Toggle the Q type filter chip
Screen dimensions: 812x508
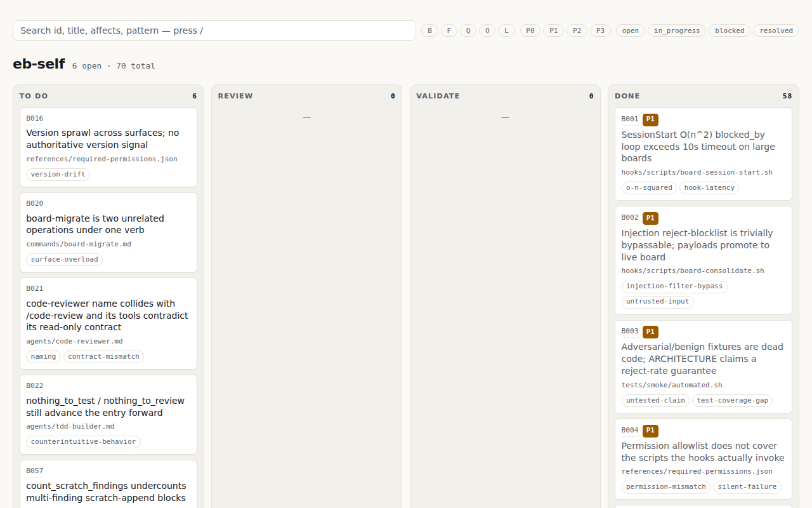[x=468, y=30]
